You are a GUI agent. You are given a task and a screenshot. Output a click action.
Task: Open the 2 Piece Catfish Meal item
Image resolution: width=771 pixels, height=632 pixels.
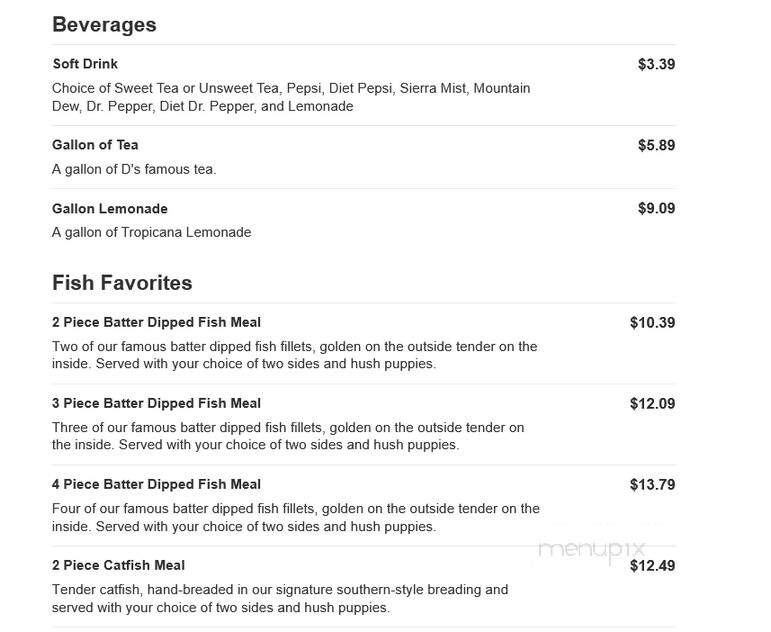[x=119, y=566]
